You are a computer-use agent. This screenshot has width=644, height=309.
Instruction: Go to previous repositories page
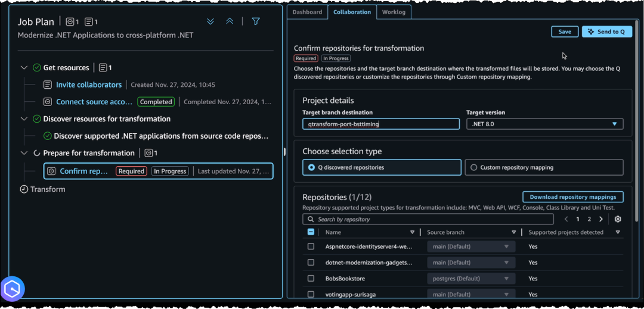(566, 219)
